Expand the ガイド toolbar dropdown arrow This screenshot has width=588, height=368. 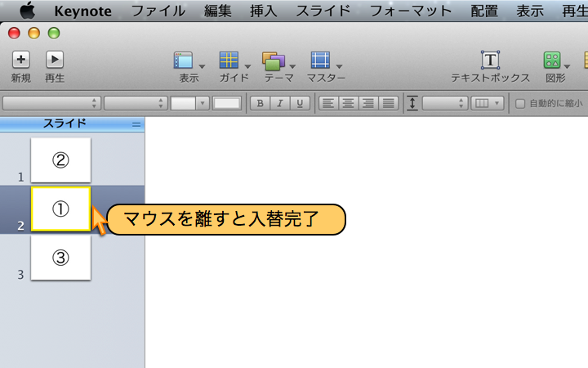[x=247, y=66]
